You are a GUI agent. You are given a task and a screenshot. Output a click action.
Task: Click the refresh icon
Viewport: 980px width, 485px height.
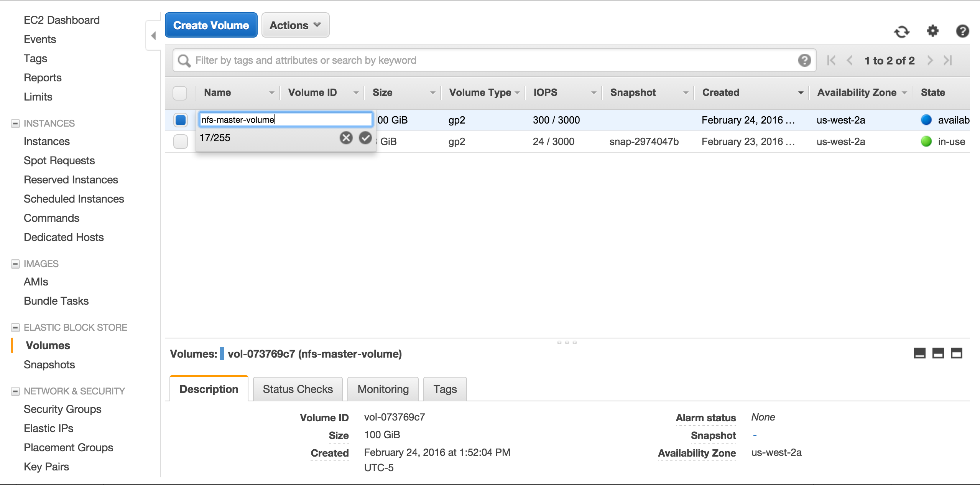click(902, 31)
